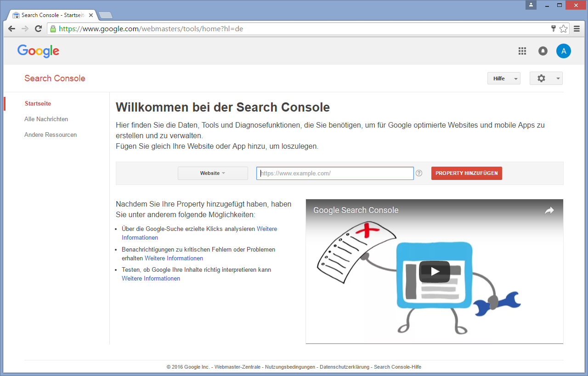Image resolution: width=588 pixels, height=376 pixels.
Task: Open Weitere Informationen about Inhalte interpretieren
Action: tap(151, 279)
